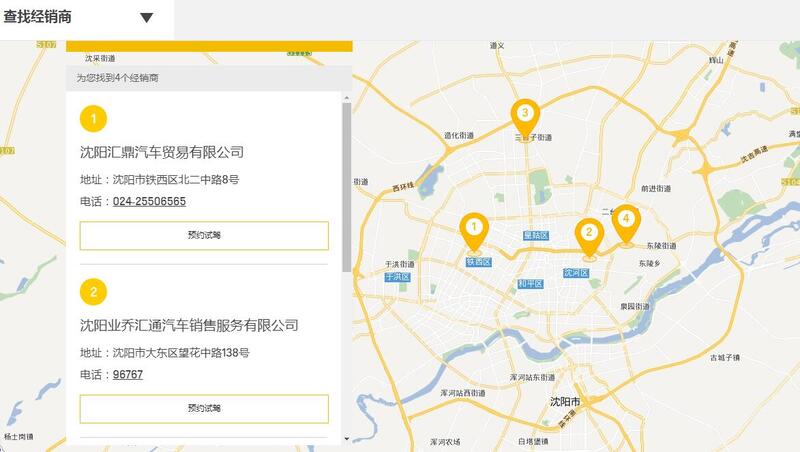The image size is (800, 452).
Task: Open the 查找经销商 dropdown arrow
Action: tap(146, 18)
